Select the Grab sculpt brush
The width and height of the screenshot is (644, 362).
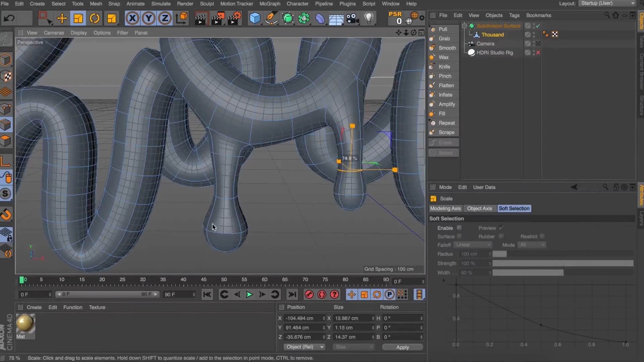click(x=444, y=39)
